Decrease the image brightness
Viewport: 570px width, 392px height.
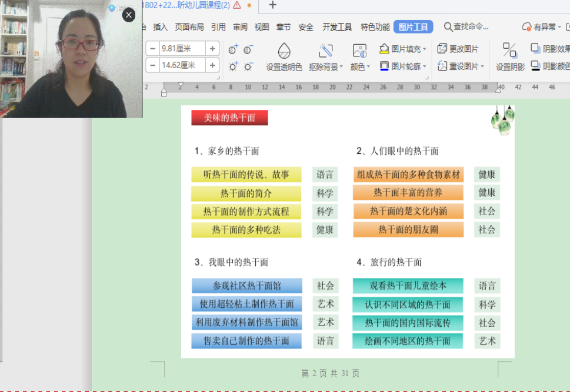[248, 67]
